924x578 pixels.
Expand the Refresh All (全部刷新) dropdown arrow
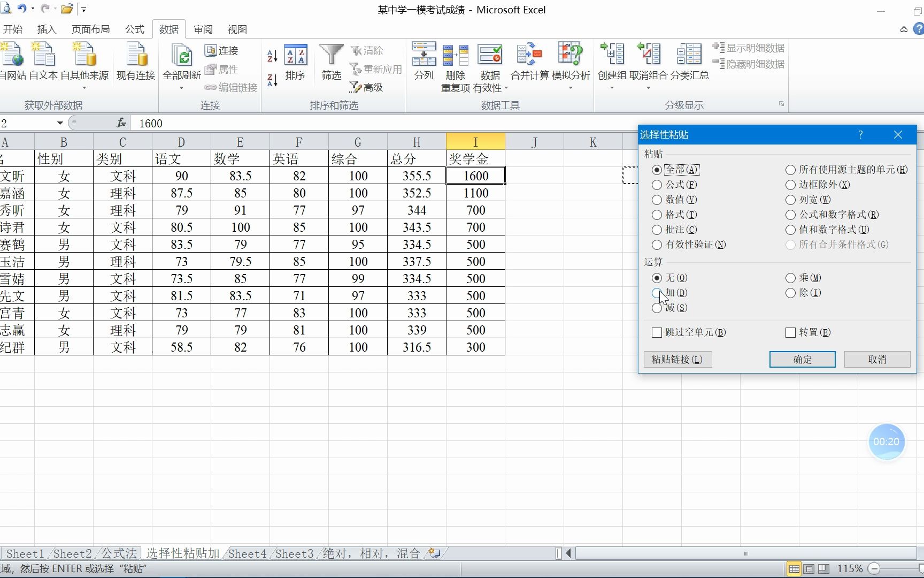[x=182, y=87]
